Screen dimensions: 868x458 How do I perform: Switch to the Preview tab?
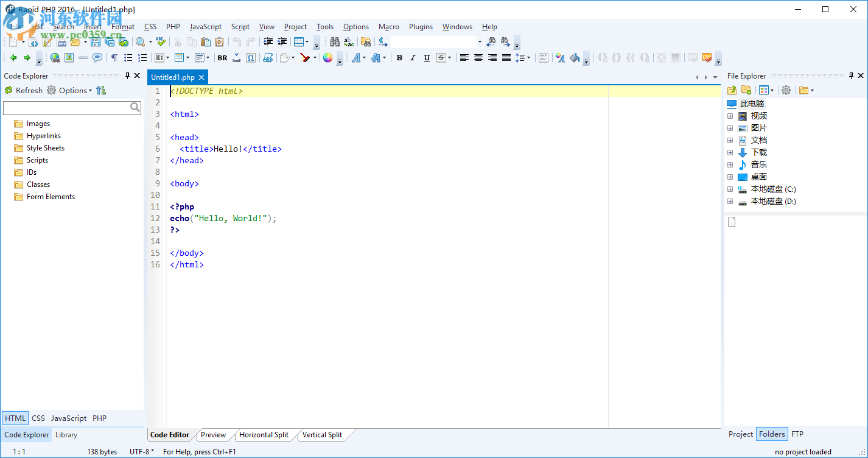click(213, 435)
